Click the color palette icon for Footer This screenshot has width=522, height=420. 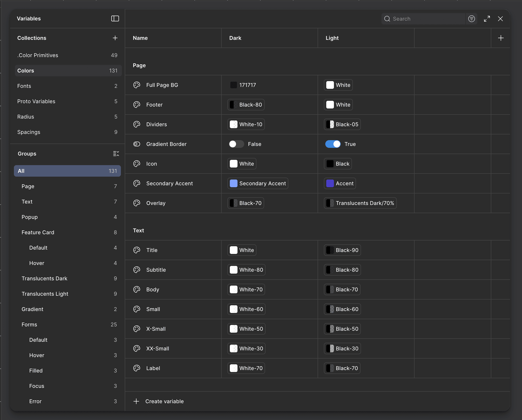coord(137,105)
